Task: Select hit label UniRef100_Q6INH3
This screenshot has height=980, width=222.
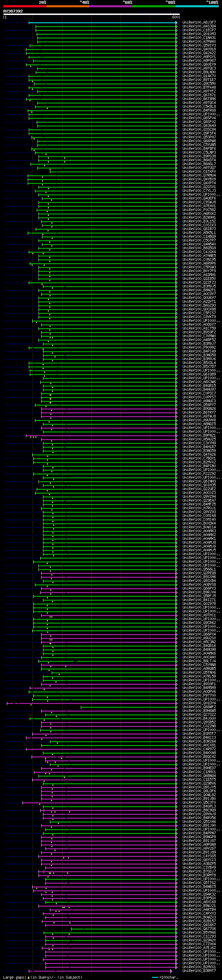Action: click(199, 481)
